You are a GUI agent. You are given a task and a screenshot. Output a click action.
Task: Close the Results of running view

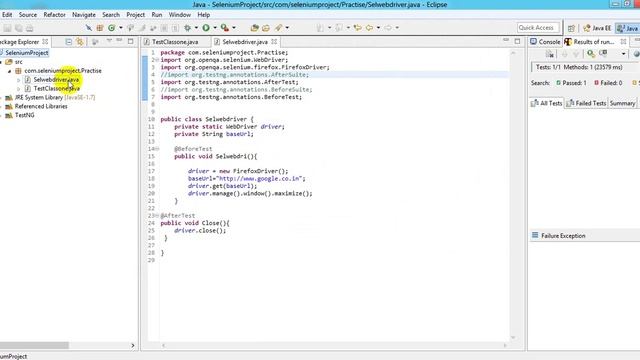(x=623, y=42)
